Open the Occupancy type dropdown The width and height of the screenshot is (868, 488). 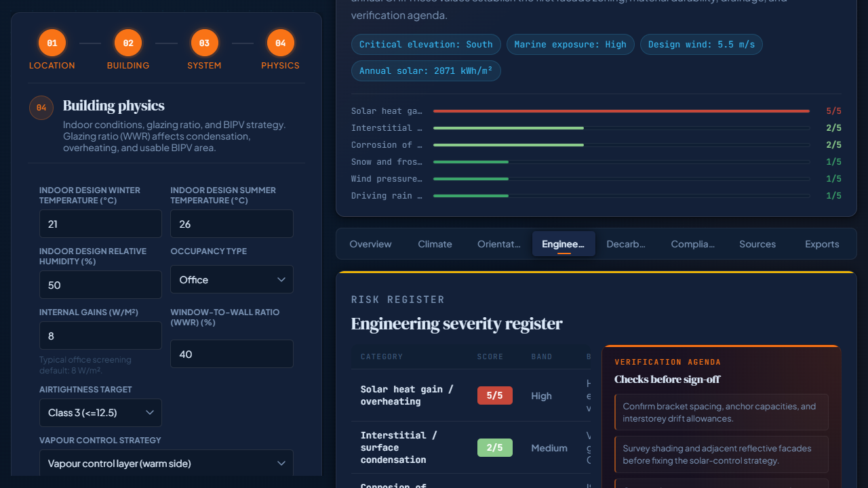(x=232, y=279)
